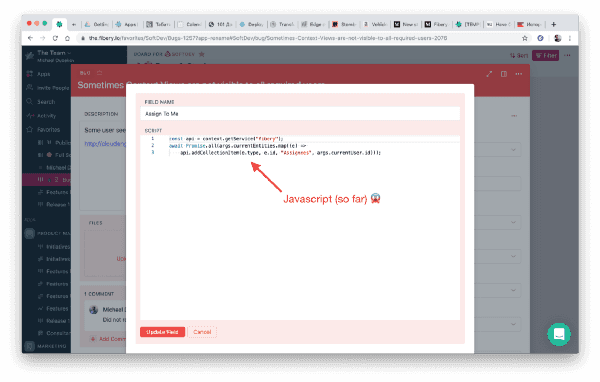Open the 'Public' favorite item
Screen dimensions: 600x382
pos(54,142)
